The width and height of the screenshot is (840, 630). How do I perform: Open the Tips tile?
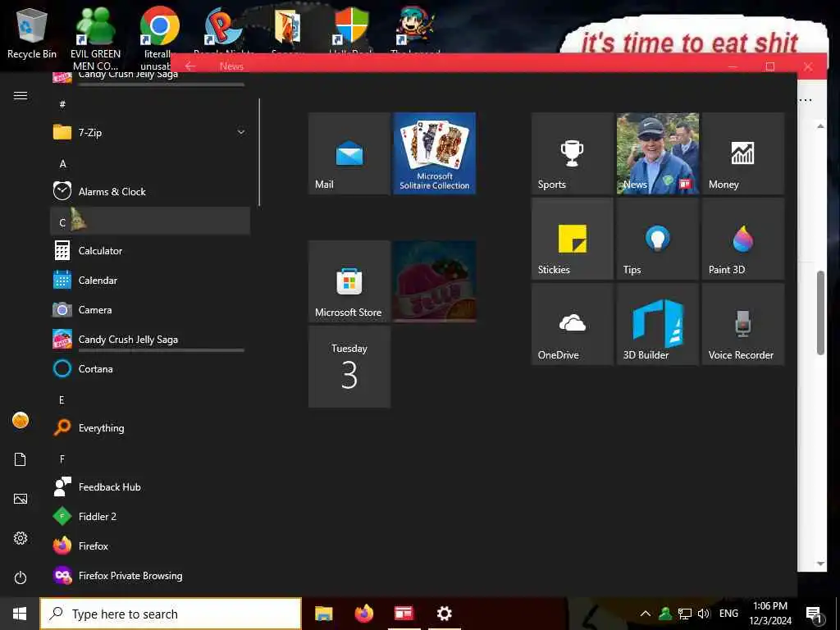658,239
